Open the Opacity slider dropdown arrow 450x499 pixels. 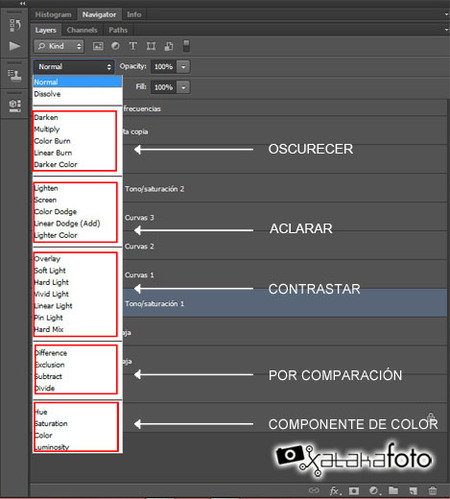[183, 67]
